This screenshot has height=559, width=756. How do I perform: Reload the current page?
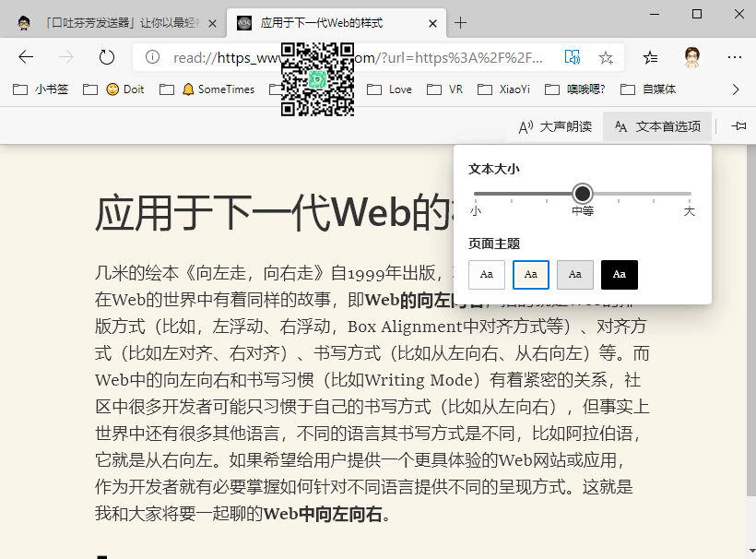coord(107,57)
